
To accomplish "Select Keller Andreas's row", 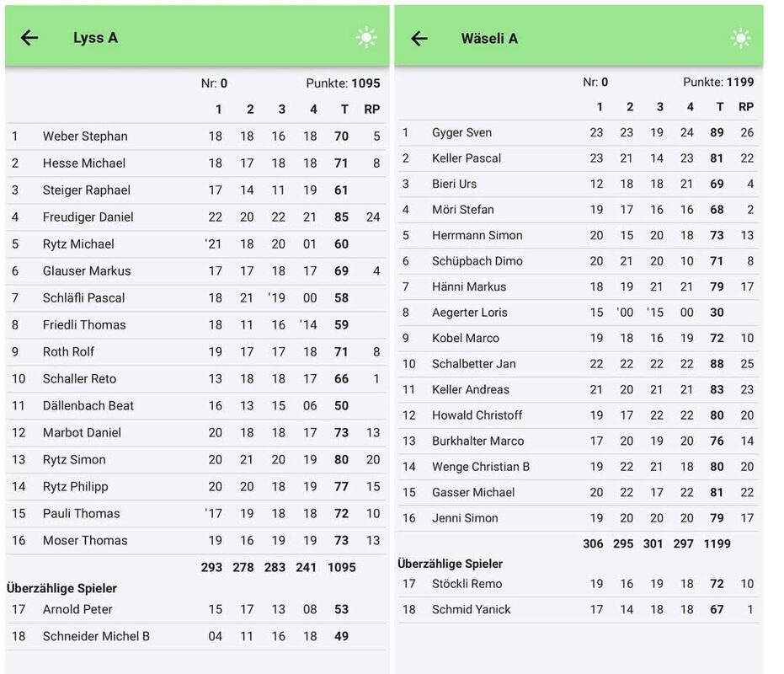I will pyautogui.click(x=470, y=390).
